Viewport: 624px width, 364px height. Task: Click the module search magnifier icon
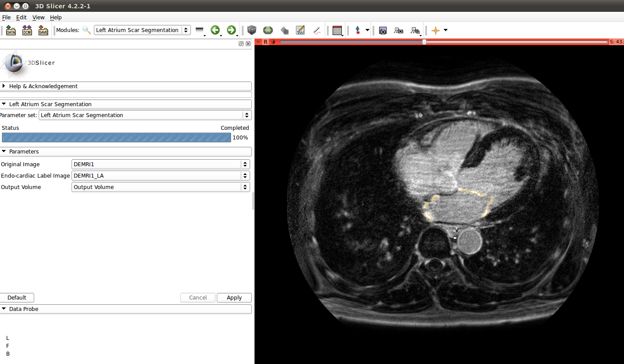pos(87,30)
